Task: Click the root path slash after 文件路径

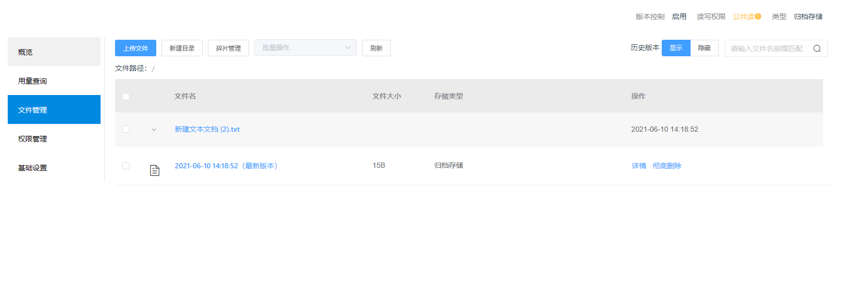Action: [153, 69]
